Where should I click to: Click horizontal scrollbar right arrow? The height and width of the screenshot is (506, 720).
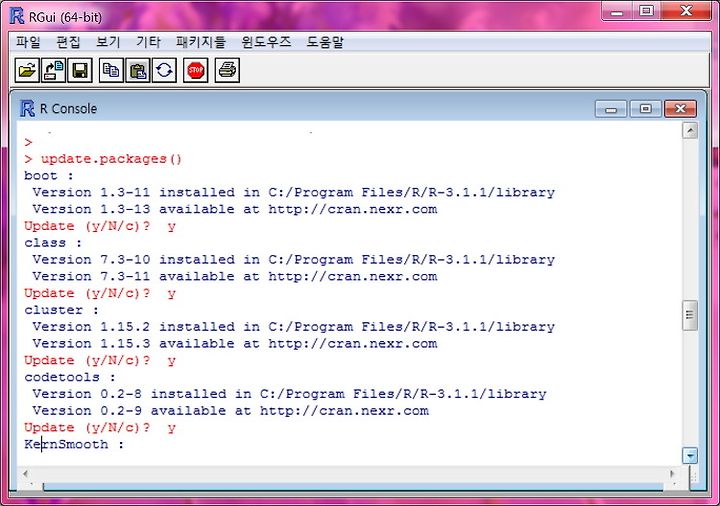tap(672, 474)
